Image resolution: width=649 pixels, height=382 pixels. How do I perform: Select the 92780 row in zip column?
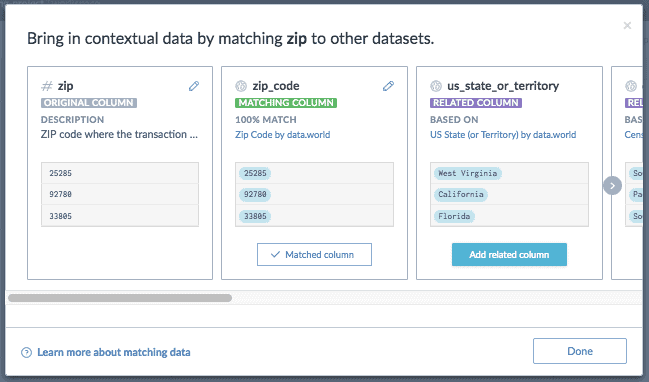pyautogui.click(x=120, y=194)
